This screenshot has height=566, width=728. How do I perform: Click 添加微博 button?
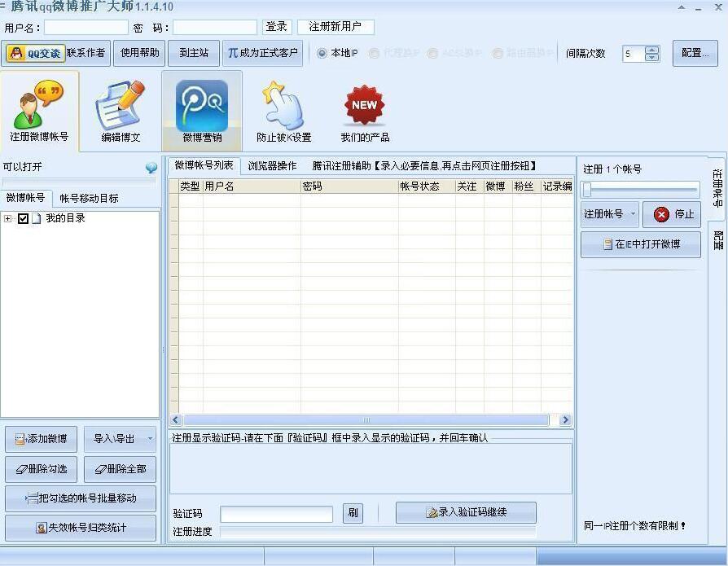(41, 439)
